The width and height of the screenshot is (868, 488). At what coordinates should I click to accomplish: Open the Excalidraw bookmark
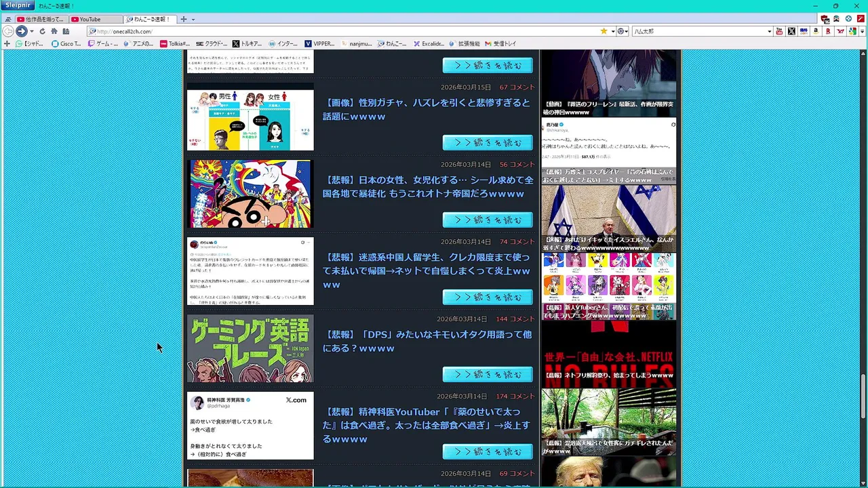[x=429, y=43]
